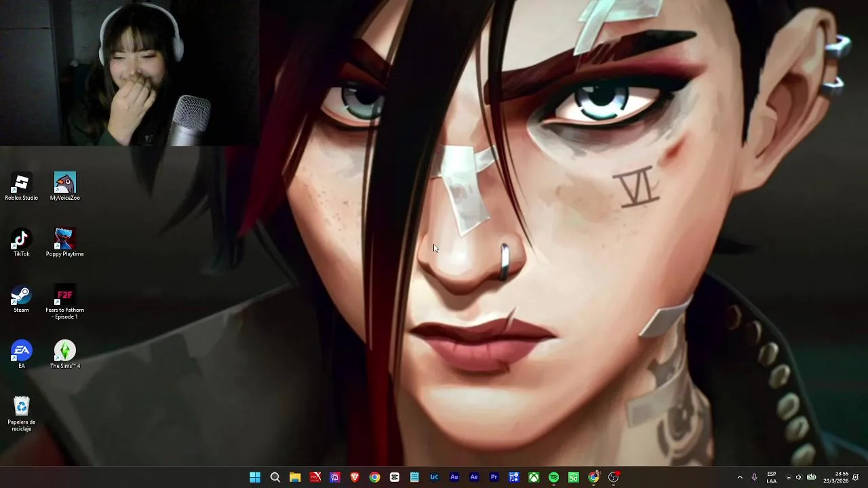Click the Steam desktop shortcut
Screen dimensions: 868x488
click(21, 299)
